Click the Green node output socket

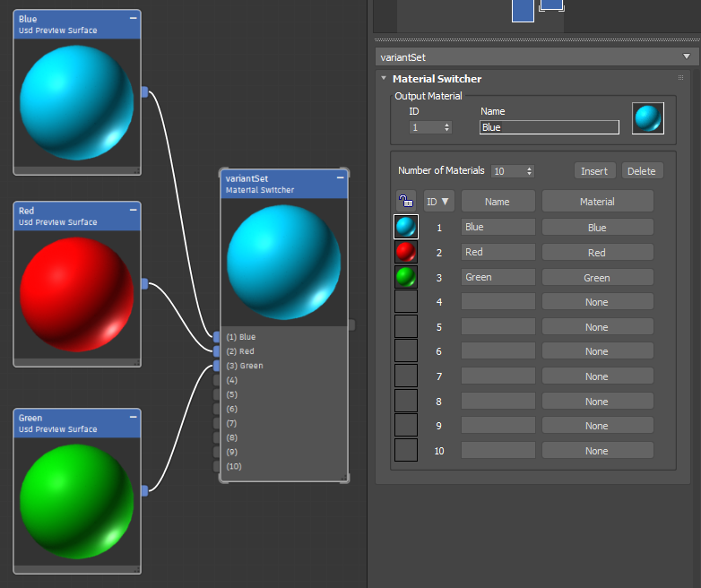point(144,490)
